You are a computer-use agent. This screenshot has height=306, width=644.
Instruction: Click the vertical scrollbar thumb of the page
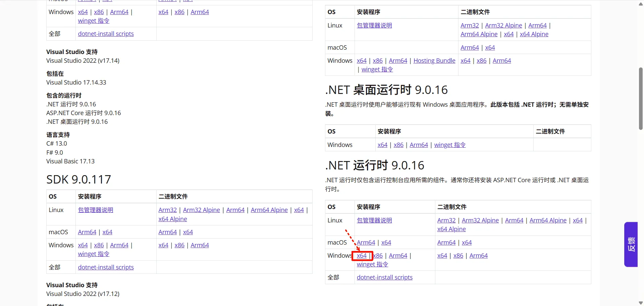click(641, 99)
